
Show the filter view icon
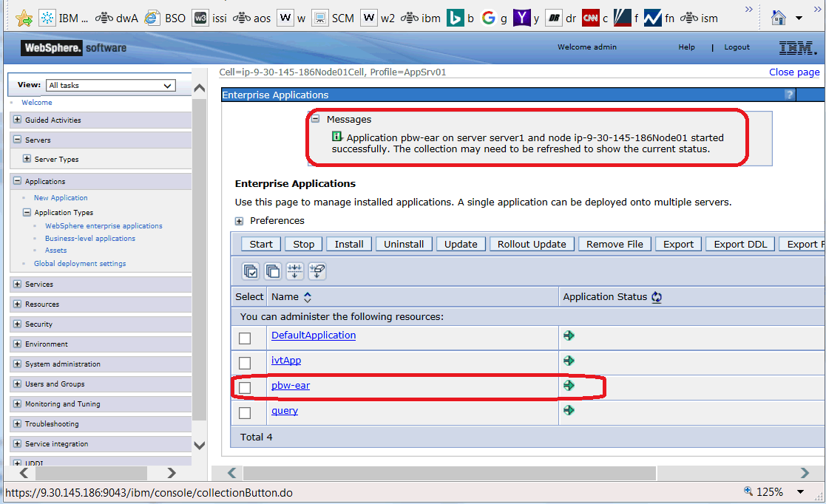tap(295, 271)
